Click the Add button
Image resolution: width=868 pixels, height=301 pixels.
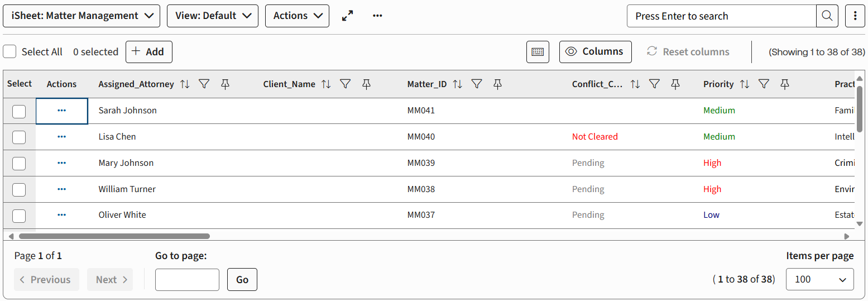point(148,52)
